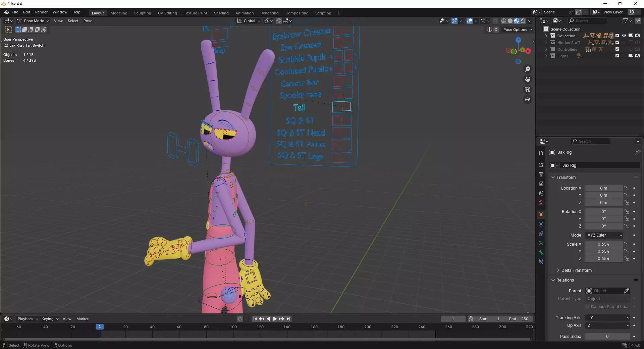Jump to the timeline end frame

tap(288, 319)
